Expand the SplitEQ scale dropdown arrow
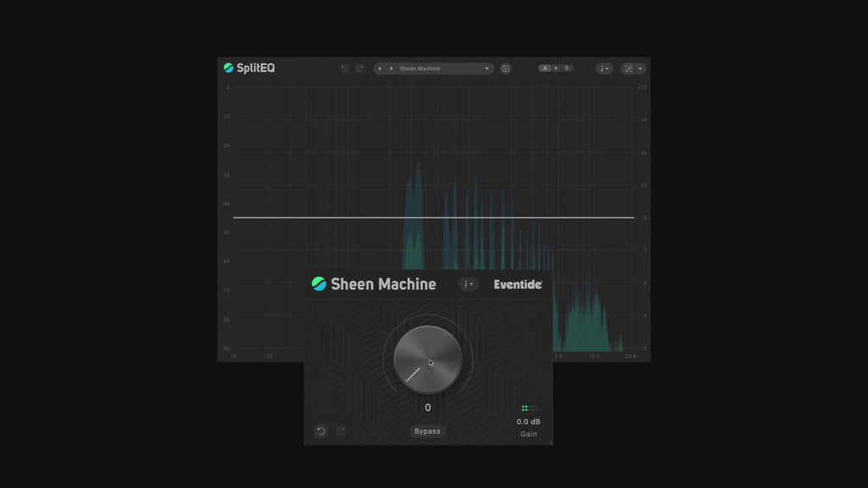Viewport: 868px width, 488px height. click(x=641, y=69)
